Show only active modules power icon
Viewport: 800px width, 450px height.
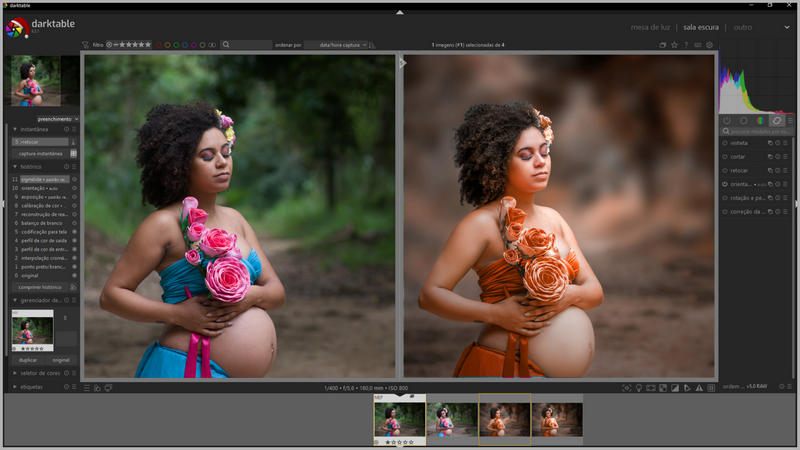tap(726, 120)
